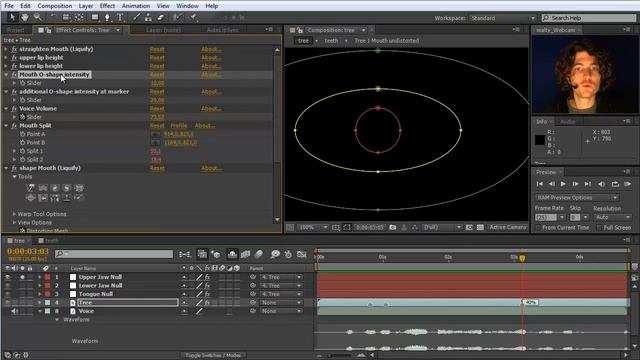Open viewer magnification 100% dropdown

coord(312,227)
